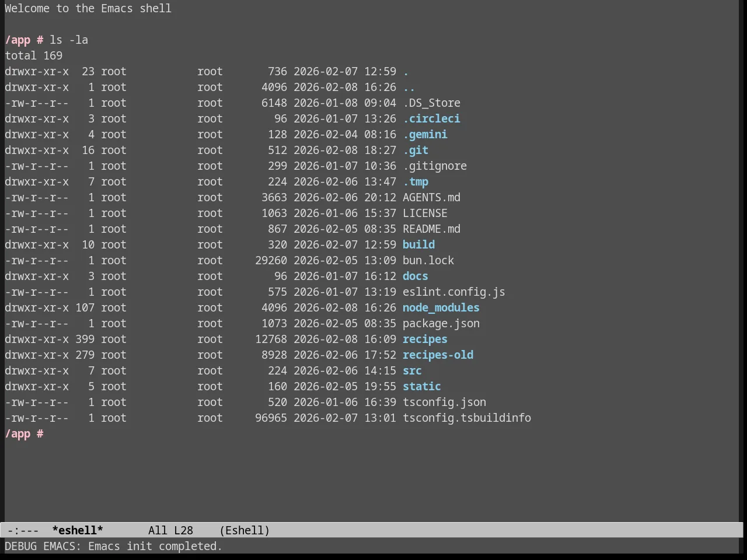Click the .DS_Store file name

431,103
